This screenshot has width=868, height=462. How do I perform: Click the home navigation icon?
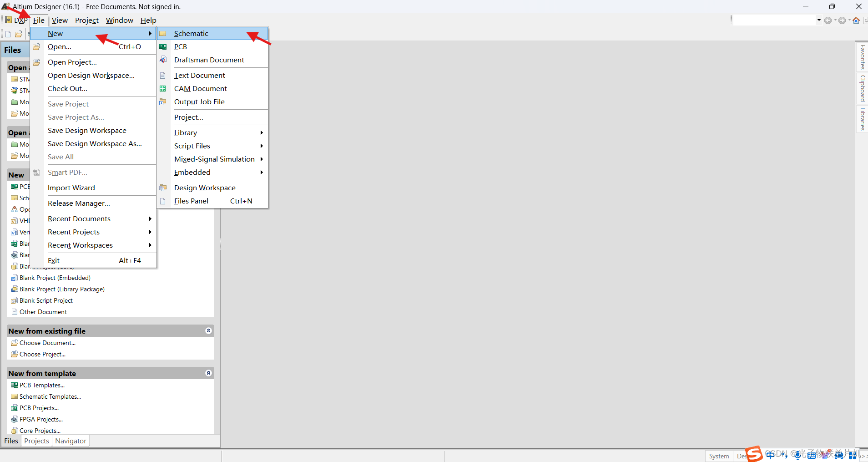856,20
